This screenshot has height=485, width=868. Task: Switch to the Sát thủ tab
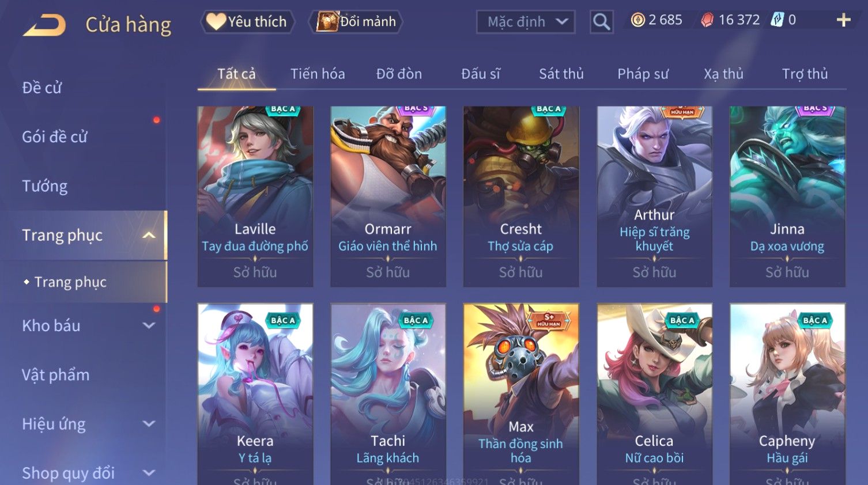[x=561, y=74]
